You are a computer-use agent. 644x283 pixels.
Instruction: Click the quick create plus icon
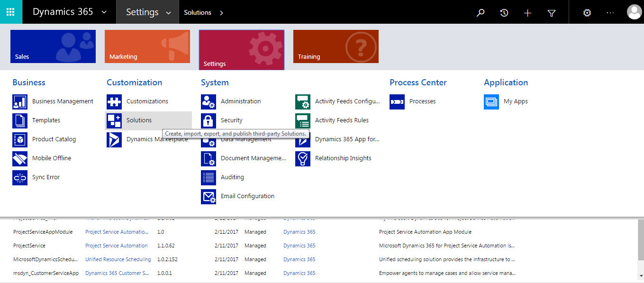coord(527,13)
